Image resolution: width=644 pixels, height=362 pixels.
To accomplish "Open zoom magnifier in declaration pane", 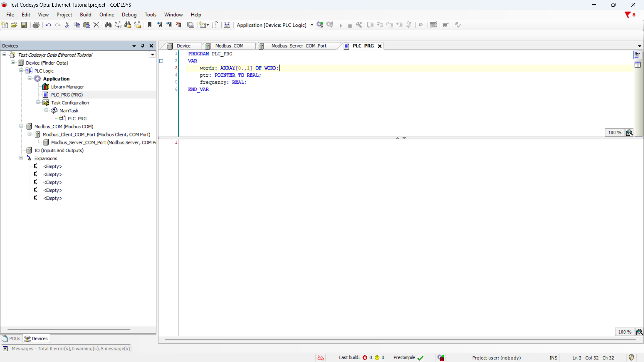I will pyautogui.click(x=630, y=133).
